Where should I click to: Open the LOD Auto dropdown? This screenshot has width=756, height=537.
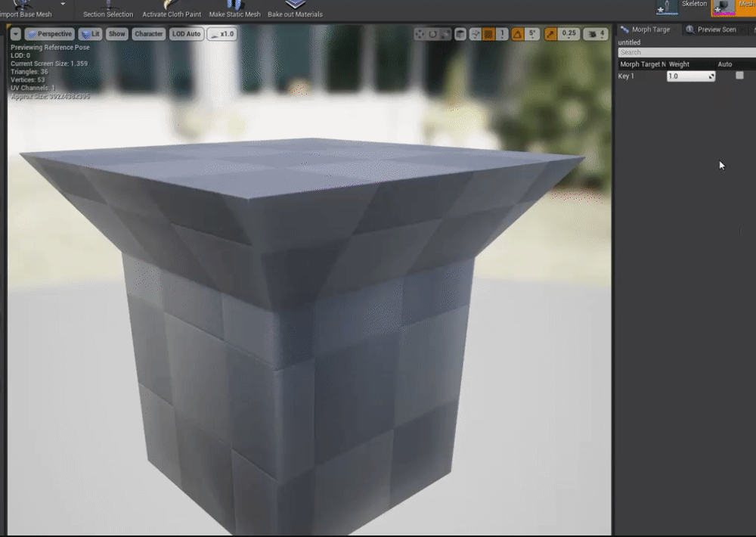point(186,34)
